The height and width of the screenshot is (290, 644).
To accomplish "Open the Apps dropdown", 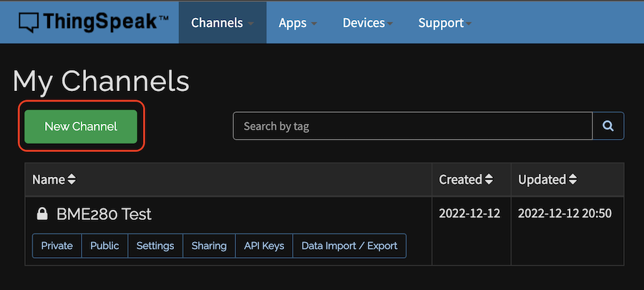I will tap(297, 23).
